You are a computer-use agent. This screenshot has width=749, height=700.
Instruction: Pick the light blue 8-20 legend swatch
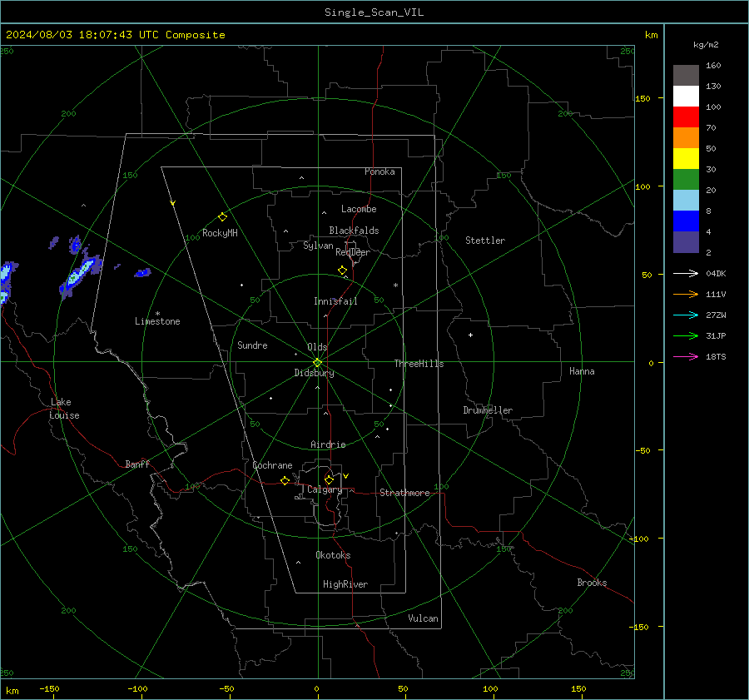coord(686,201)
